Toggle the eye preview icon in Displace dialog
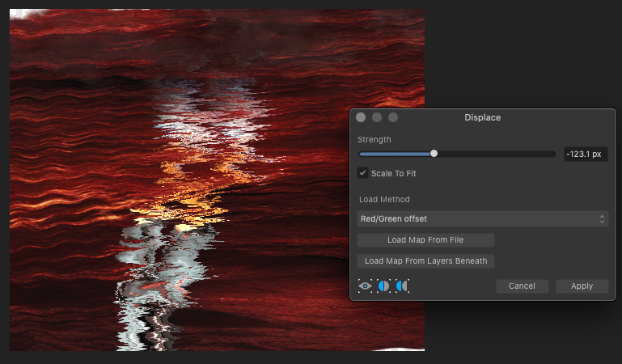622x364 pixels. pos(365,286)
